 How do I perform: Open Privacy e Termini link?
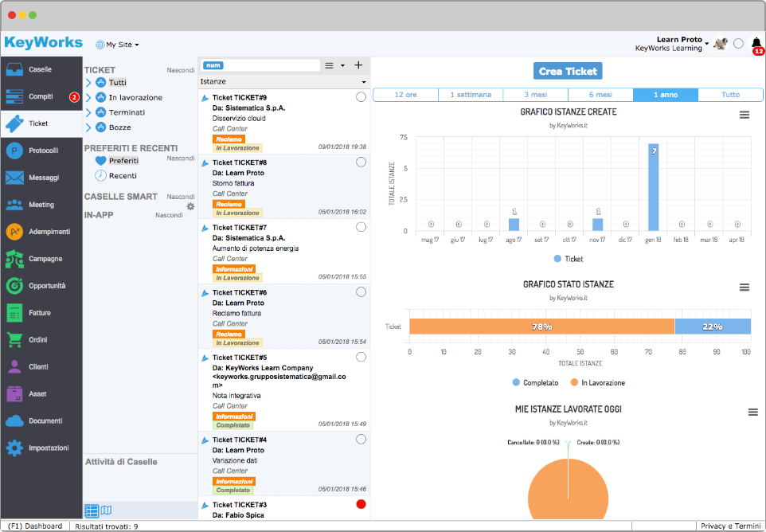coord(730,526)
